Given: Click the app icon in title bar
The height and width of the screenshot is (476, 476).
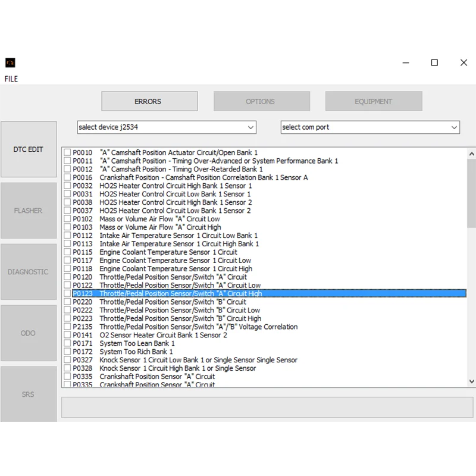Looking at the screenshot, I should pos(10,62).
